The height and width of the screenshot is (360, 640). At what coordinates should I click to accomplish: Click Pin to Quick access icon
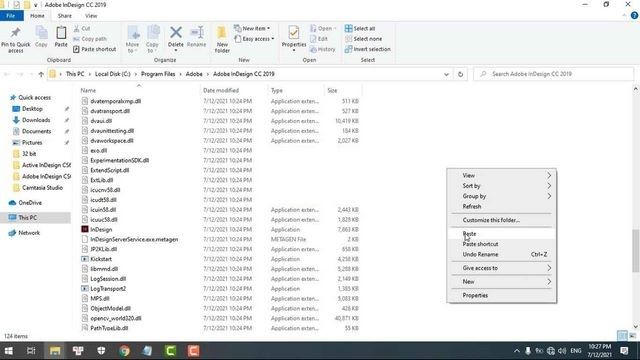[16, 33]
